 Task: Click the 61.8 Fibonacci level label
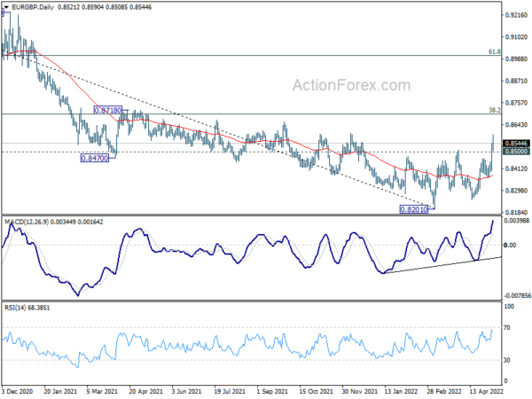[x=495, y=51]
